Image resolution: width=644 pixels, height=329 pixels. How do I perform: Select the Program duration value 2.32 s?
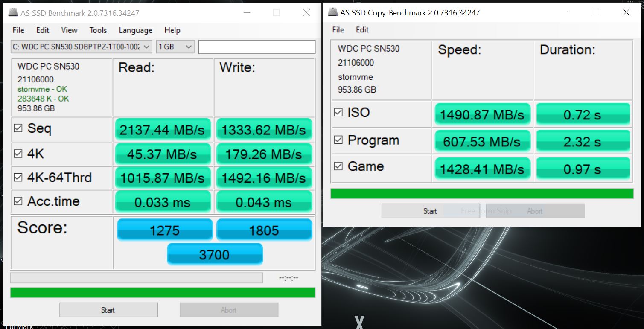pos(583,142)
